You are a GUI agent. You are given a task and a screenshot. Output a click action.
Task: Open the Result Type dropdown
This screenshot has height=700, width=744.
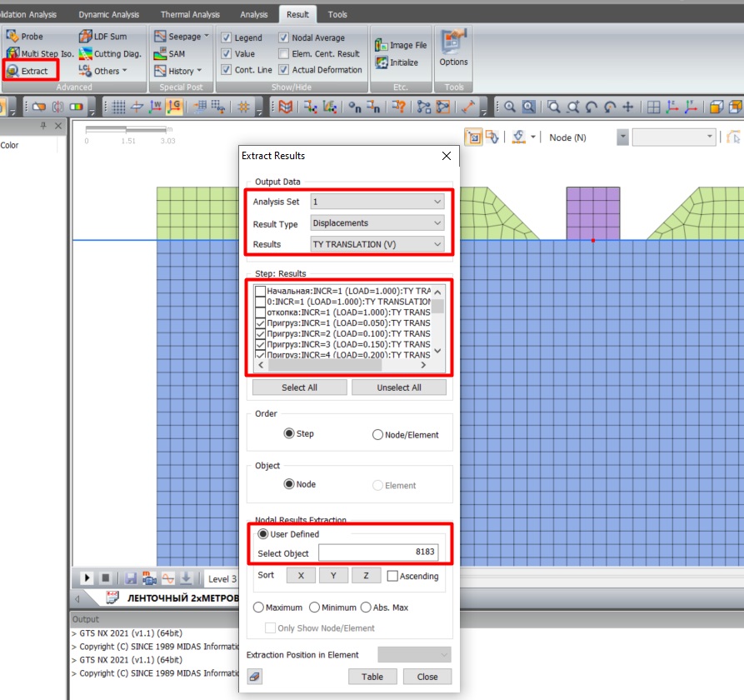click(x=377, y=223)
